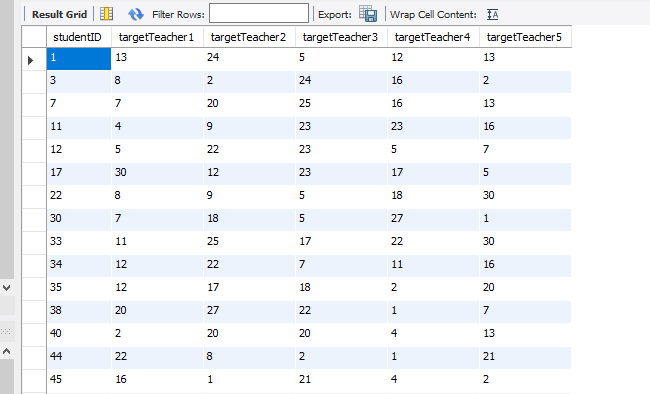Click the targetTeacher1 column header
The image size is (650, 394).
(158, 37)
